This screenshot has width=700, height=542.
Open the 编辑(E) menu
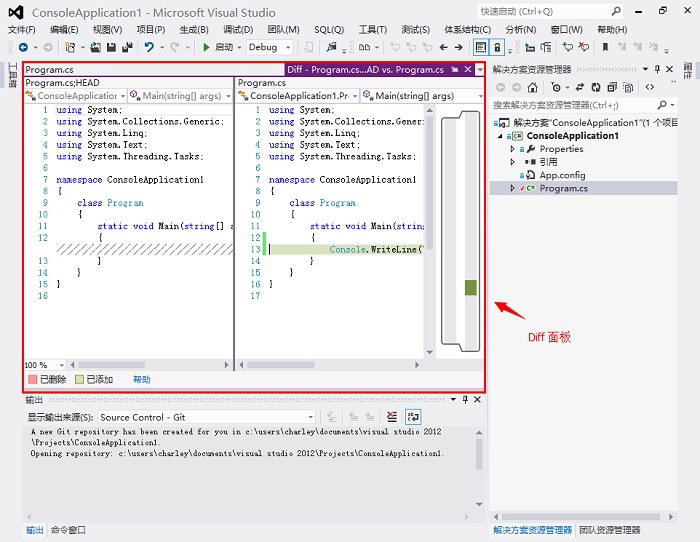click(64, 29)
